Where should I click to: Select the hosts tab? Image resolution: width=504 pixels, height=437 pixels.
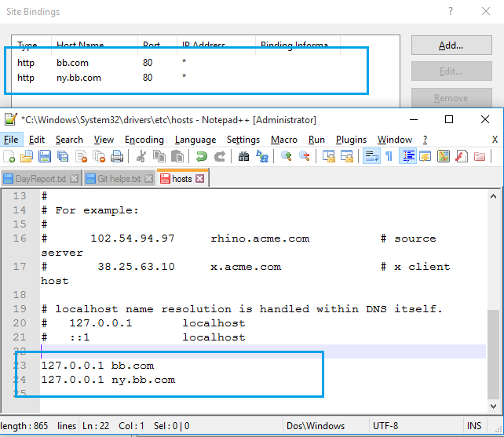point(182,178)
